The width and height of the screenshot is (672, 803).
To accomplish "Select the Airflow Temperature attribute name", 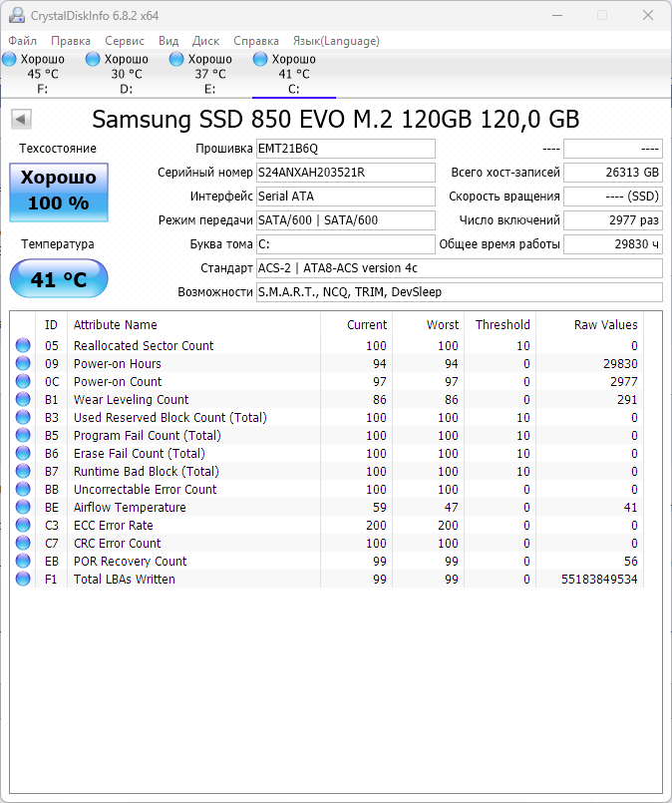I will [x=130, y=507].
